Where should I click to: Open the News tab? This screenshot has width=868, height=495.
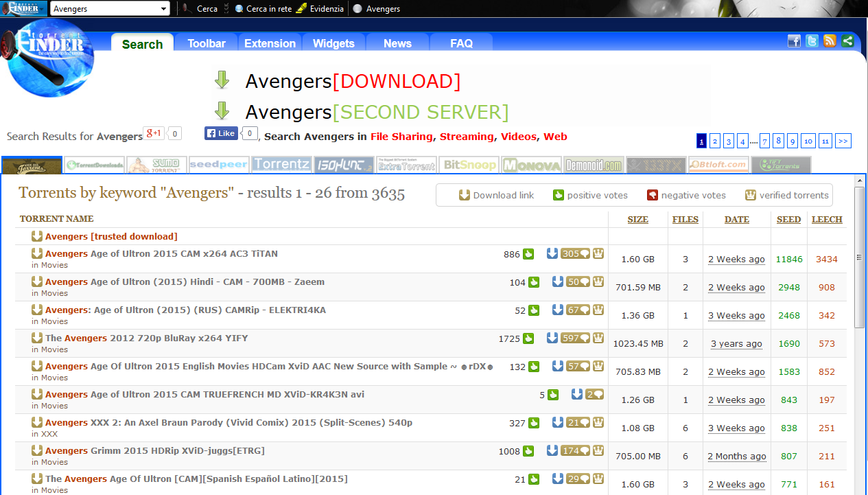397,43
